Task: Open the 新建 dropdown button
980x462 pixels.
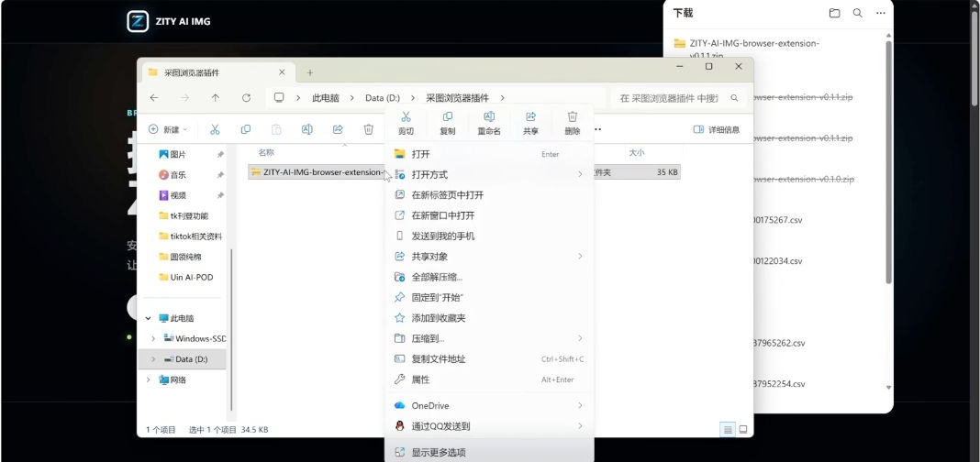Action: (x=168, y=129)
